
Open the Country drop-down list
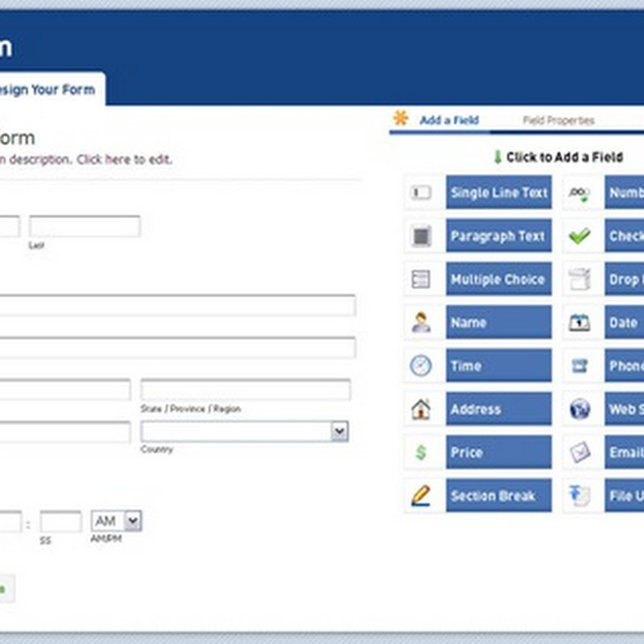pos(338,432)
